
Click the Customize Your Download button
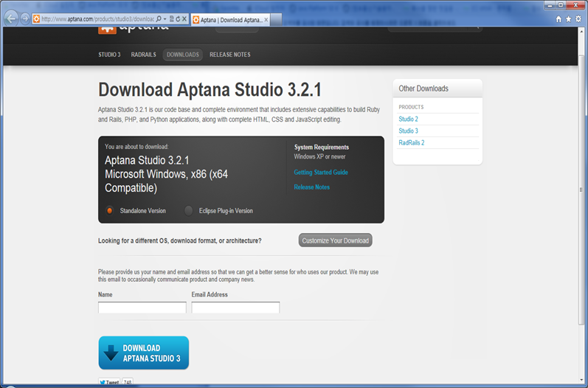coord(335,240)
